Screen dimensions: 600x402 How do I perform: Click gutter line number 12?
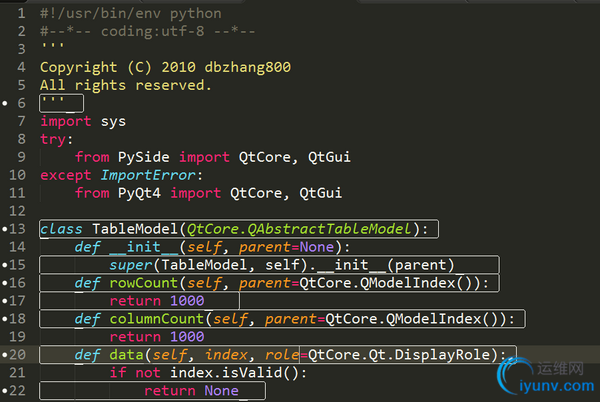(17, 211)
